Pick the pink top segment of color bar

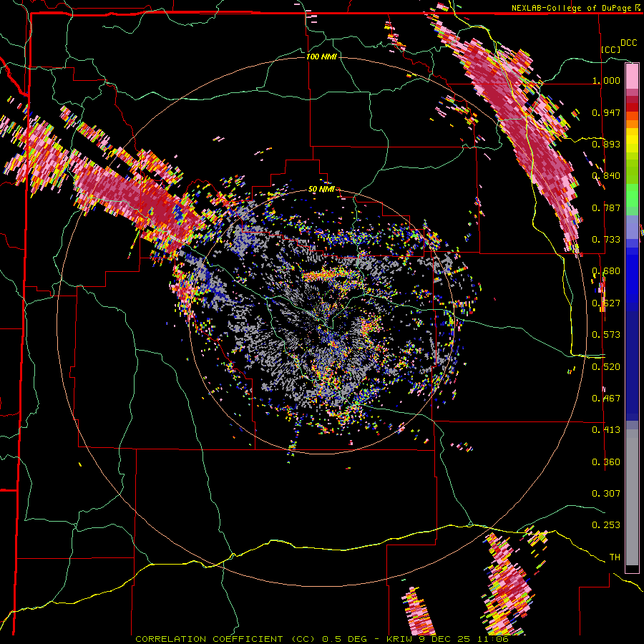click(x=632, y=77)
